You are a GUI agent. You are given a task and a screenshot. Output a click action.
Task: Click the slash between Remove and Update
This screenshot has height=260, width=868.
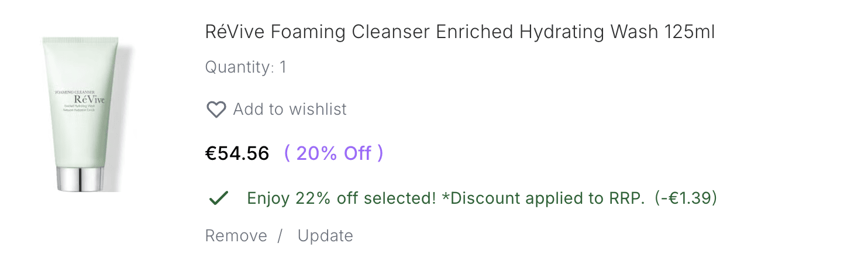[280, 235]
